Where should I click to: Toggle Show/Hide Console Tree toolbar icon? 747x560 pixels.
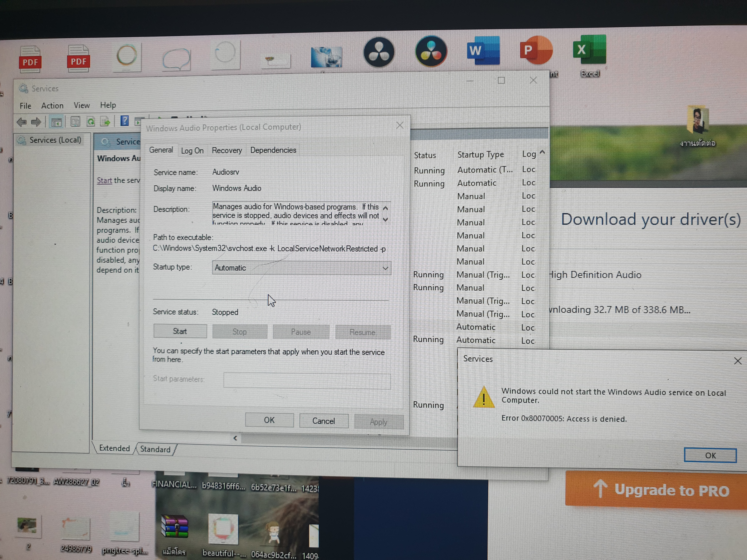click(x=56, y=122)
